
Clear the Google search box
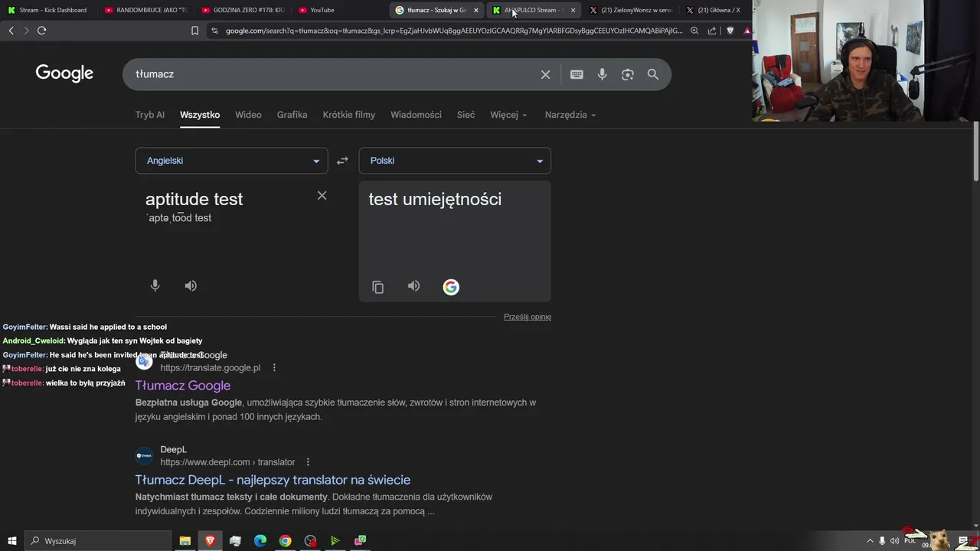[x=545, y=74]
